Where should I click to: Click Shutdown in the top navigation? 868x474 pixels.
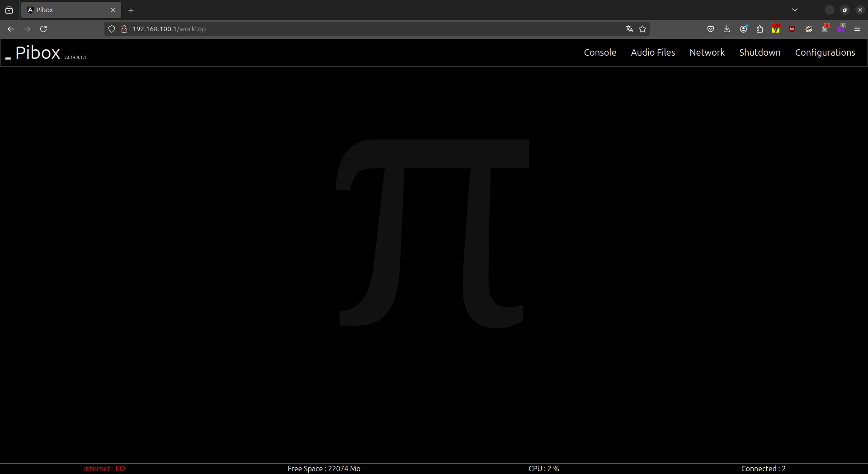point(759,52)
